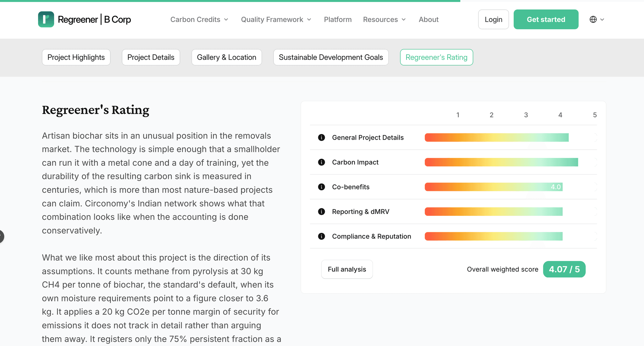
Task: Click the Reporting & dMRV label
Action: (x=361, y=212)
